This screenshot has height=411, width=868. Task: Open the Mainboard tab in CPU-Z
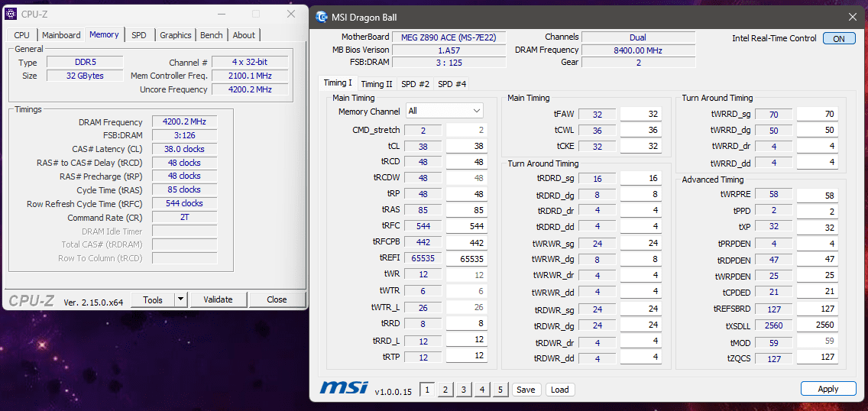point(61,35)
